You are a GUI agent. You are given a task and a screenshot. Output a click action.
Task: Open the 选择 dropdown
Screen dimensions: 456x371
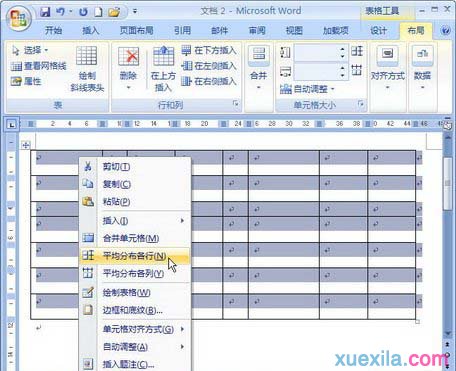(30, 50)
